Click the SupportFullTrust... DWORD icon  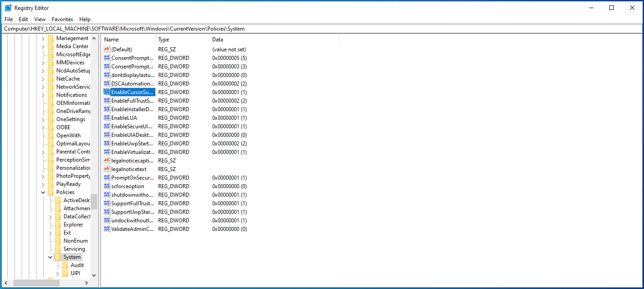(107, 203)
